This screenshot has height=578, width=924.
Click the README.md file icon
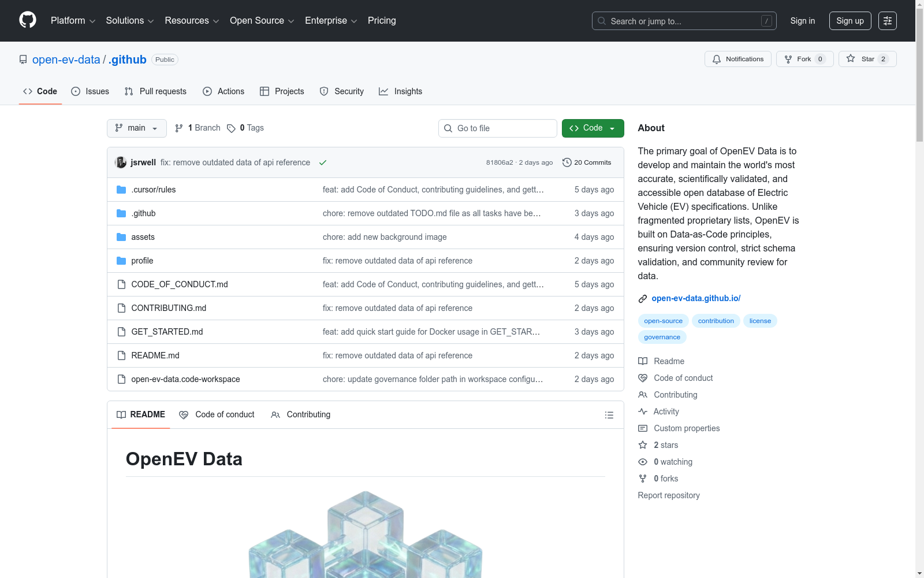[121, 355]
